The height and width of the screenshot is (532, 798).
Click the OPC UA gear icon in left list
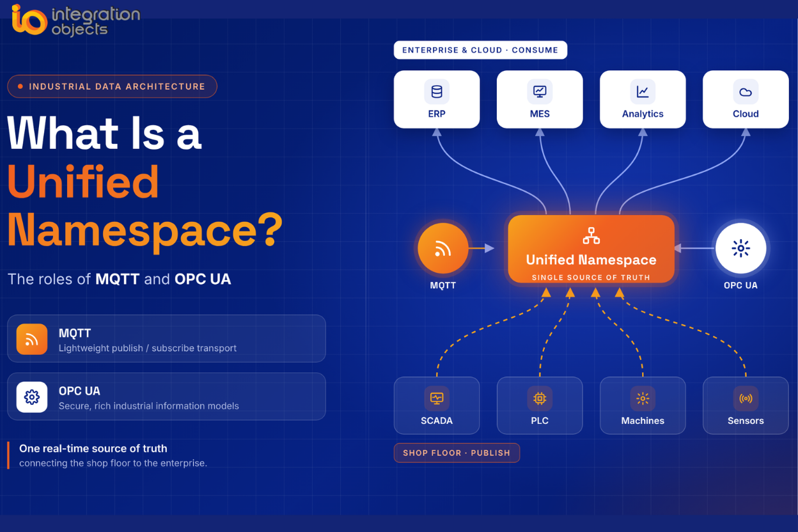click(32, 397)
